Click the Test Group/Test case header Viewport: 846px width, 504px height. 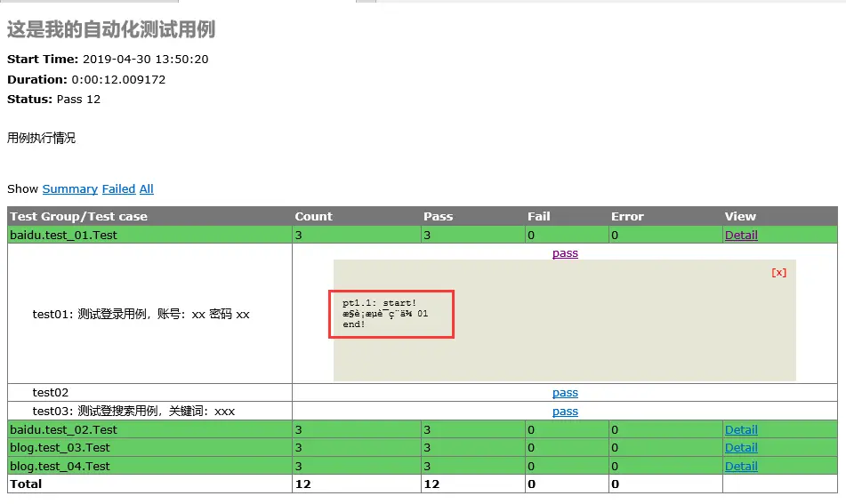tap(79, 216)
